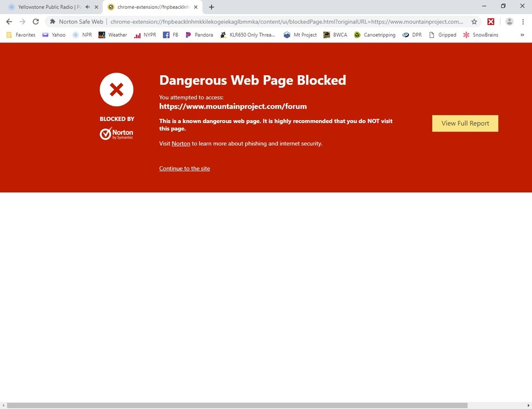Open the Chrome profile avatar
This screenshot has width=532, height=409.
click(x=509, y=22)
